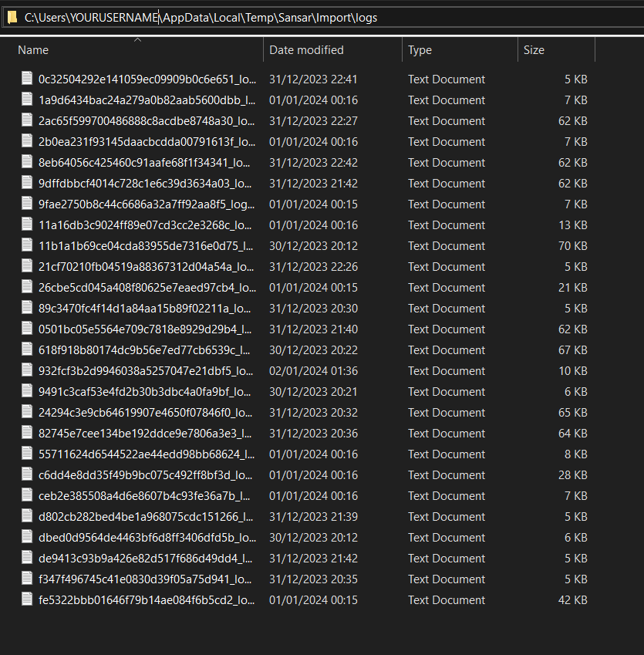Click the file icon beside 2ac65f599700486888c8acdbe8748a30
Screen dimensions: 644x655
(28, 121)
